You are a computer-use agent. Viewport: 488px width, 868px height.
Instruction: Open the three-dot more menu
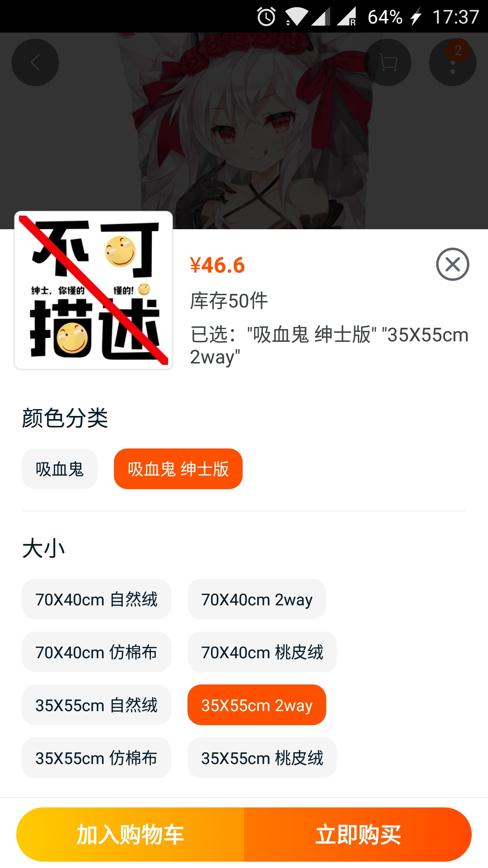[453, 62]
